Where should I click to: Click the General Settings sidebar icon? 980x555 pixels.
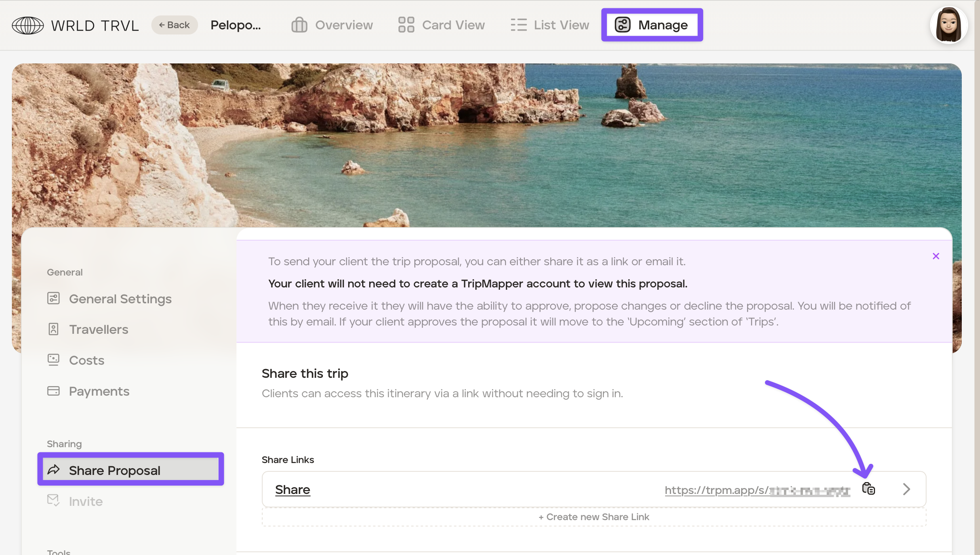[x=53, y=299]
